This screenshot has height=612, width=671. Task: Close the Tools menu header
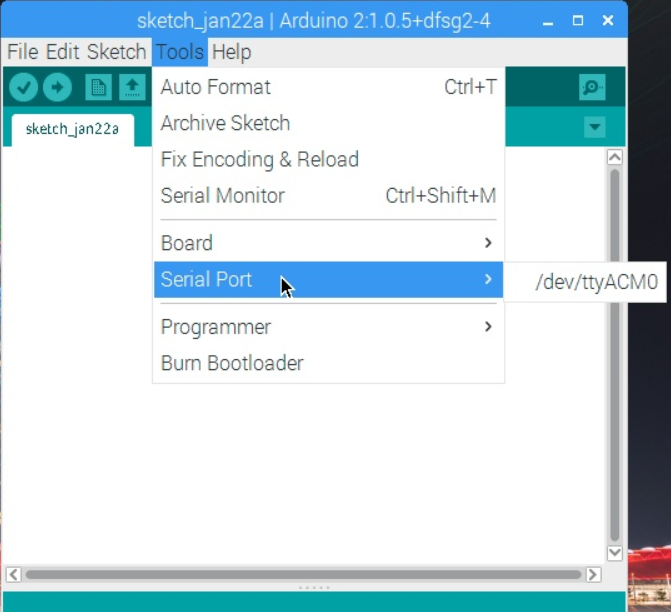pyautogui.click(x=180, y=52)
